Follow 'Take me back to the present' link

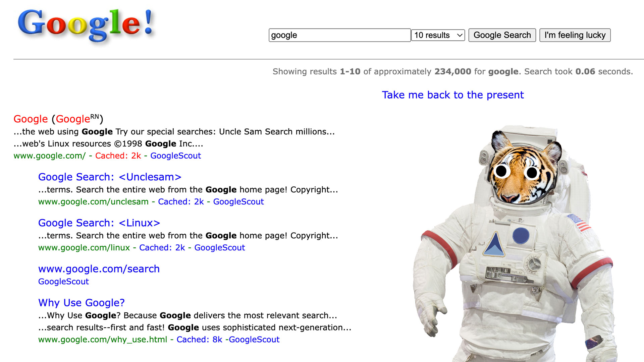(452, 95)
